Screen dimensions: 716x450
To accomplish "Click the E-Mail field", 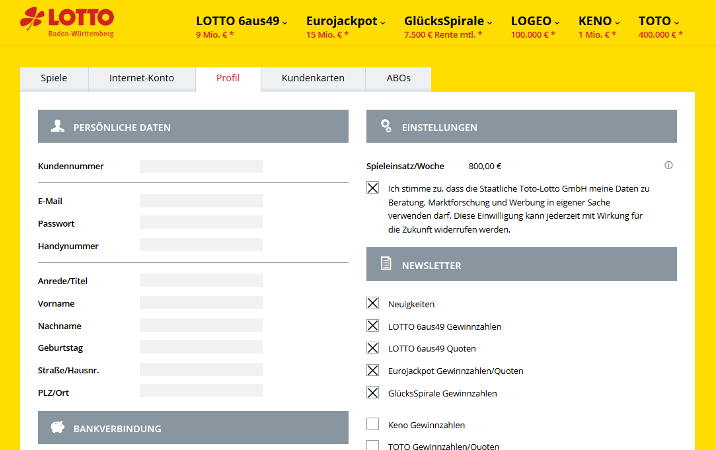I will pos(201,201).
